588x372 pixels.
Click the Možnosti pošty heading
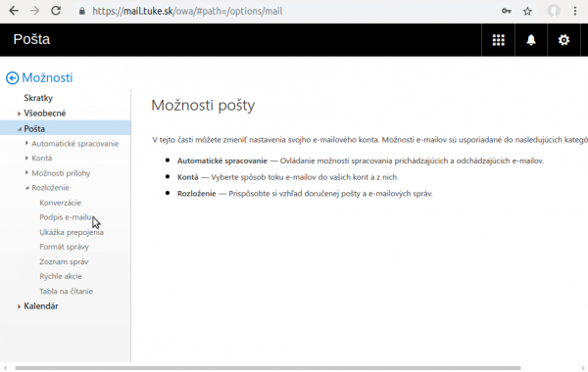click(203, 106)
